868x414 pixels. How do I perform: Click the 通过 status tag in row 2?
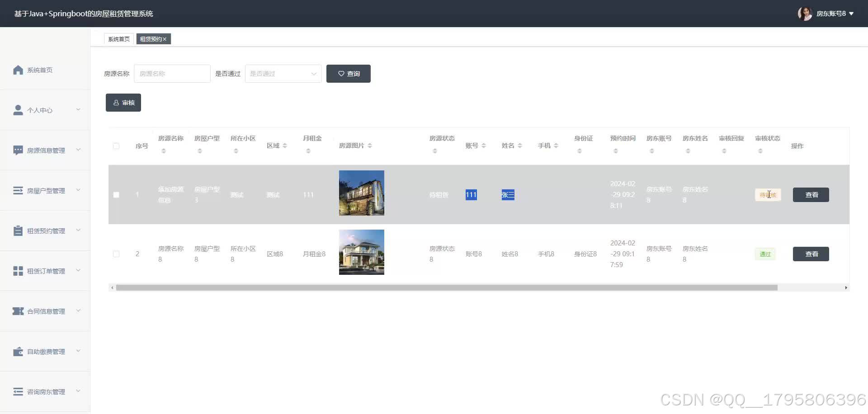click(x=765, y=254)
